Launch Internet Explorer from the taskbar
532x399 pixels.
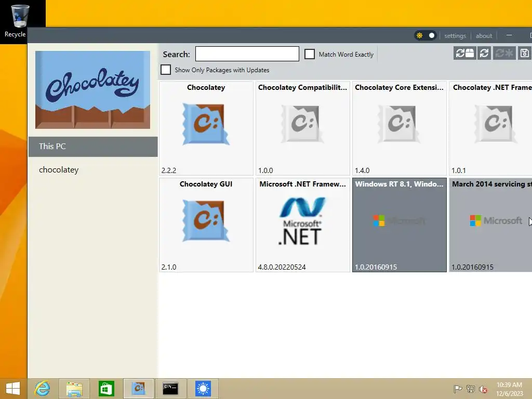click(43, 389)
